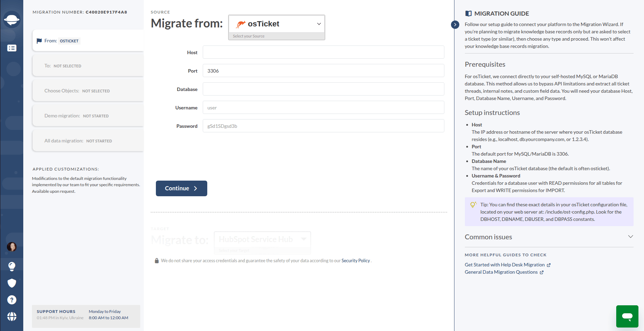This screenshot has width=644, height=331.
Task: Click the Username & Password bullet heading
Action: pos(496,176)
